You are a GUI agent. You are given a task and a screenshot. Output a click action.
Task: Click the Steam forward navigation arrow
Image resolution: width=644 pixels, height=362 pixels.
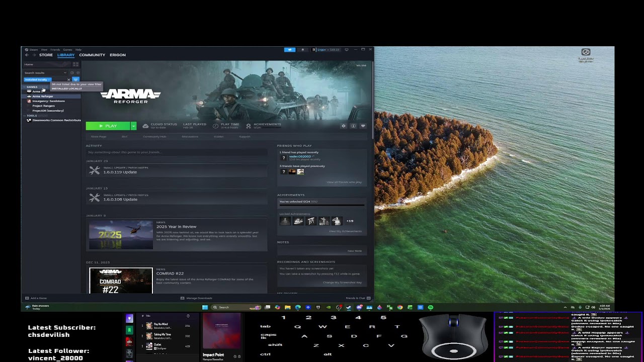34,55
